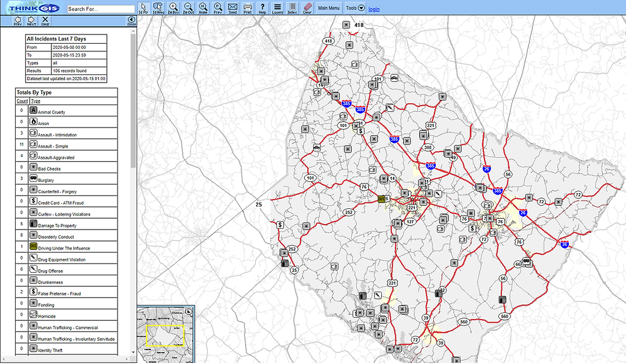626x364 pixels.
Task: Select the Assault - Intimidation row
Action: pos(67,133)
